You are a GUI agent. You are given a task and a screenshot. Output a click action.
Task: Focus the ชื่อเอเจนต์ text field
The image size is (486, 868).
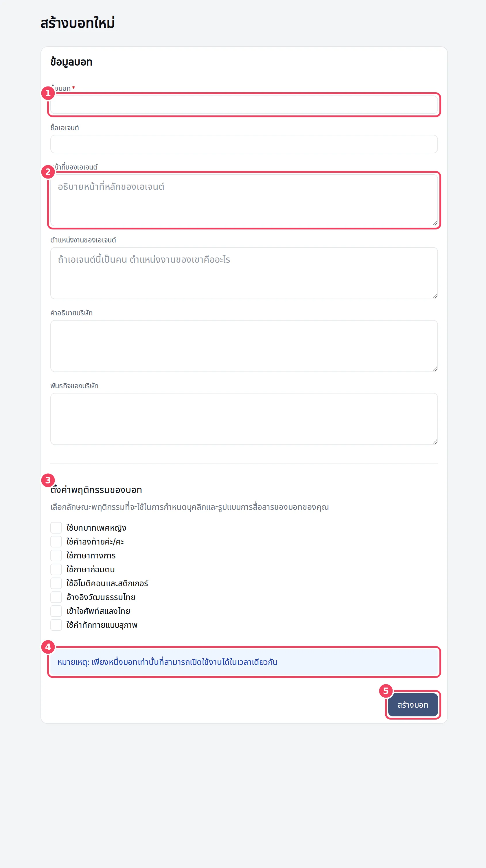[x=244, y=144]
